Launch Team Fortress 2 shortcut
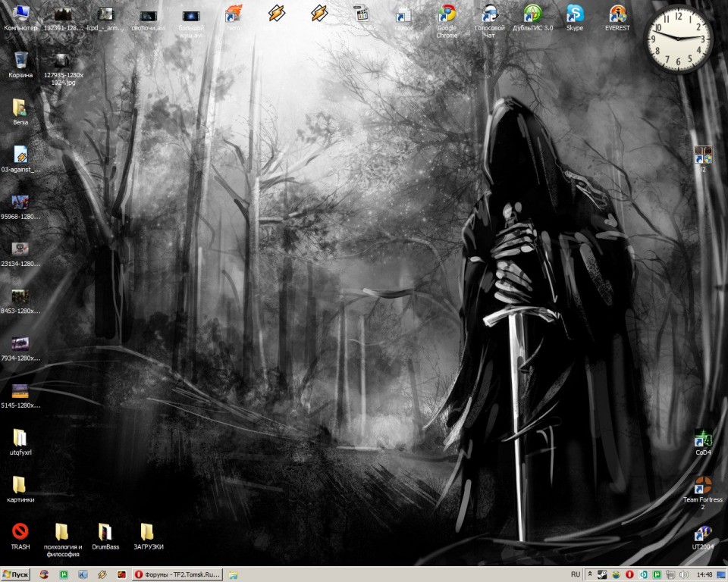 pyautogui.click(x=703, y=493)
